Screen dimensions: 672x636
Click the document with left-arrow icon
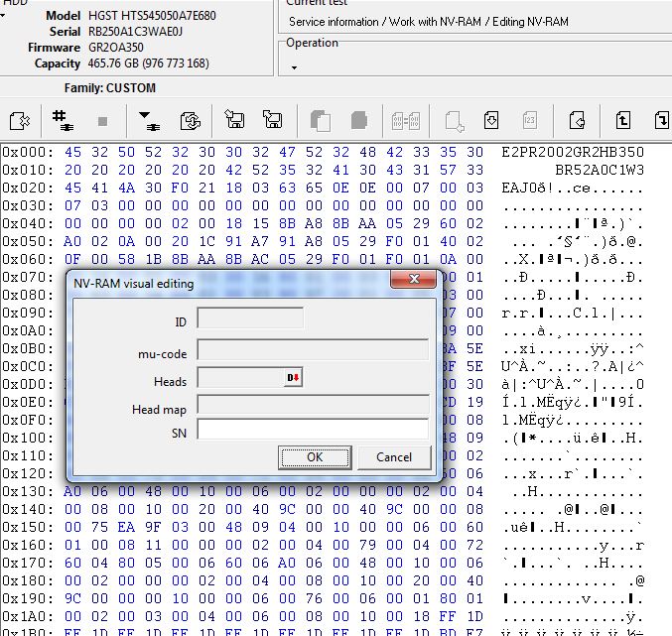click(577, 120)
